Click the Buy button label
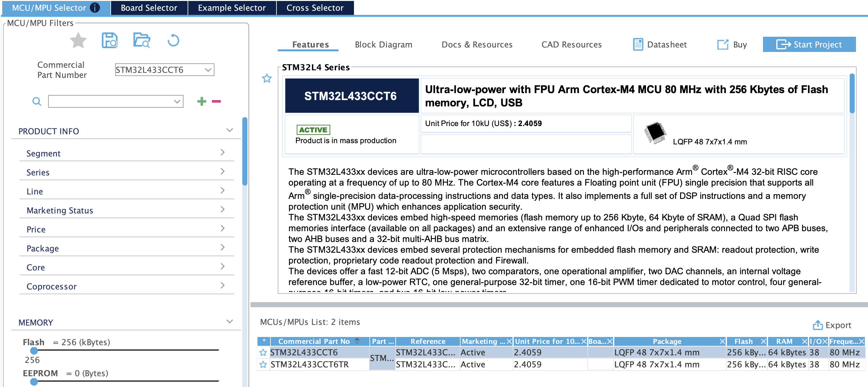Image resolution: width=868 pixels, height=387 pixels. 740,45
